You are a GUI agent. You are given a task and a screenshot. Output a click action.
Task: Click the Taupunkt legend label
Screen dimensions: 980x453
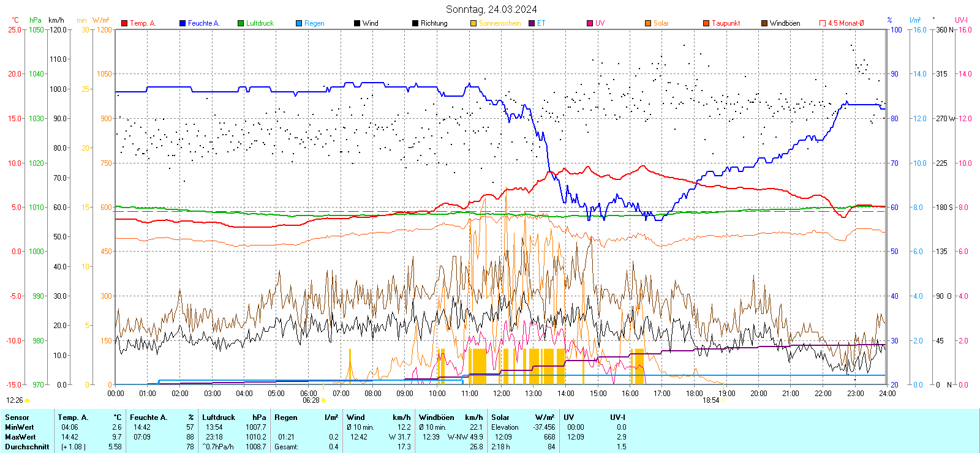click(726, 23)
